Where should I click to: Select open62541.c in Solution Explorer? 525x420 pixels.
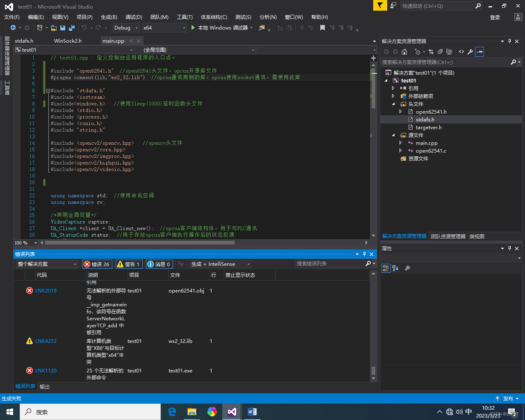click(431, 151)
